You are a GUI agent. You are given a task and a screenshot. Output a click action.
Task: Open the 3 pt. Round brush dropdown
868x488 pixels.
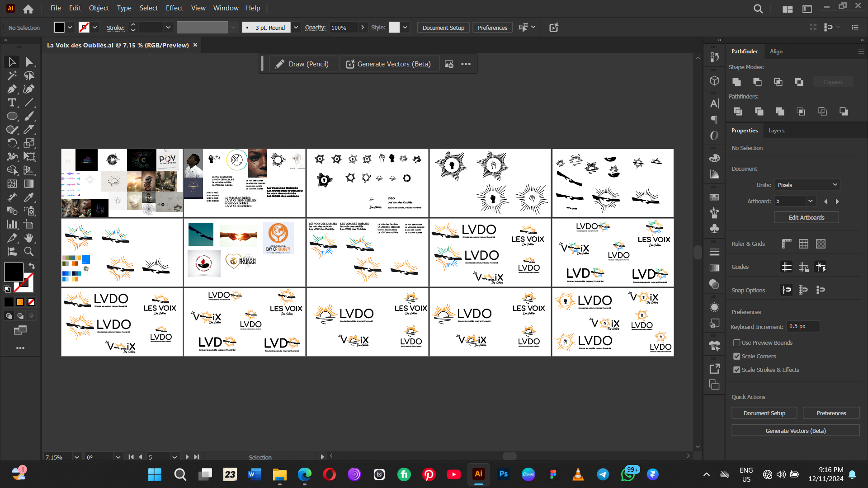(296, 28)
